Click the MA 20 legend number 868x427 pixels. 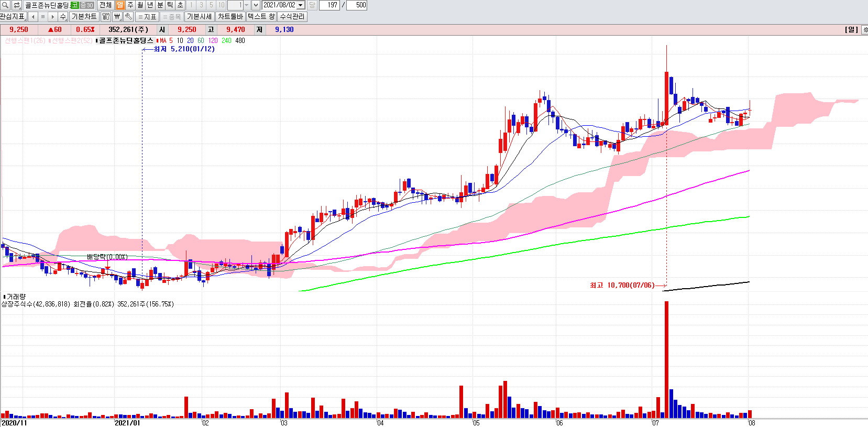190,40
